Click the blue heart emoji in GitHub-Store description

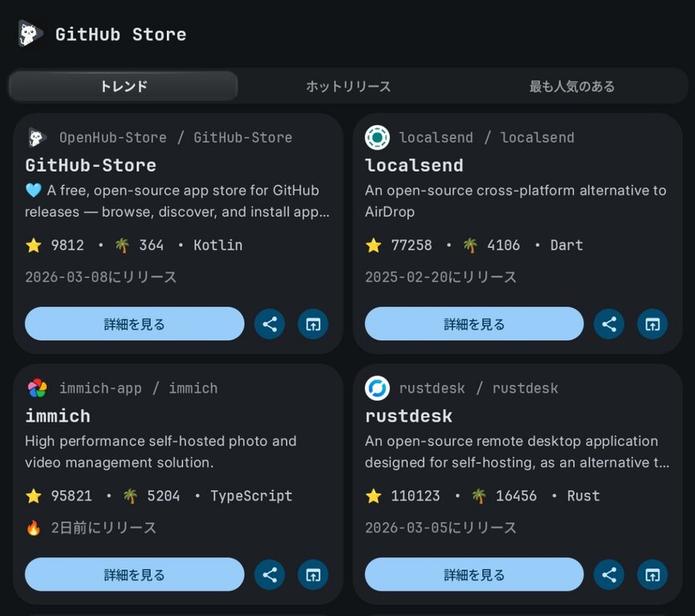tap(33, 190)
